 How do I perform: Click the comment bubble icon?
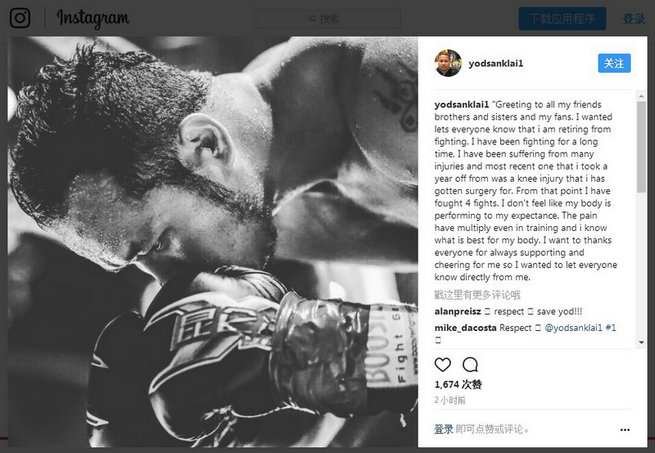coord(470,365)
